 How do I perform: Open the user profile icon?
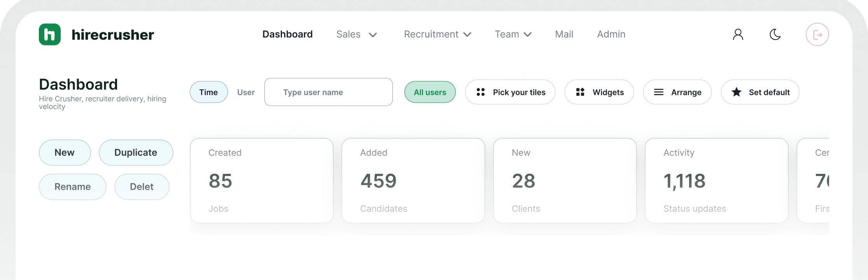[738, 35]
